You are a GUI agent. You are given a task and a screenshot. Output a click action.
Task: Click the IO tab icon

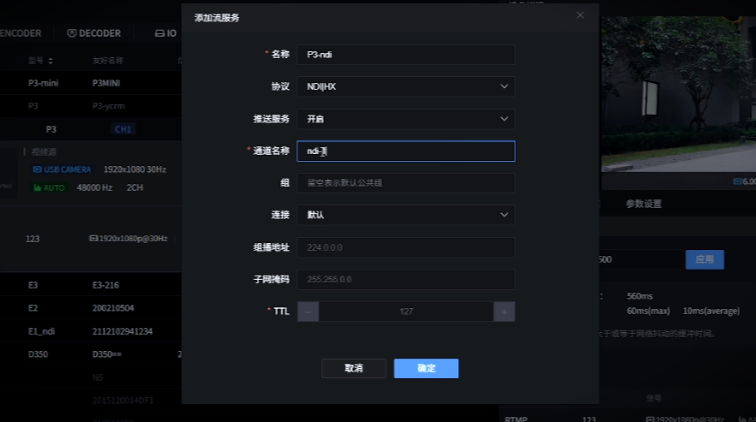160,33
